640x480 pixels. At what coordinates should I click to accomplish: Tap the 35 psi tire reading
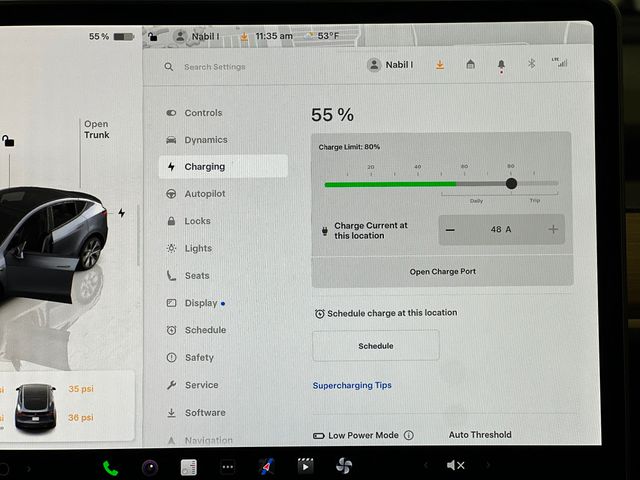[81, 389]
